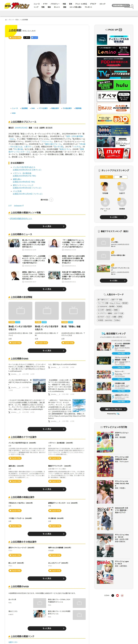Open アニメ・2.5次元 in top navigation

pyautogui.click(x=81, y=4)
